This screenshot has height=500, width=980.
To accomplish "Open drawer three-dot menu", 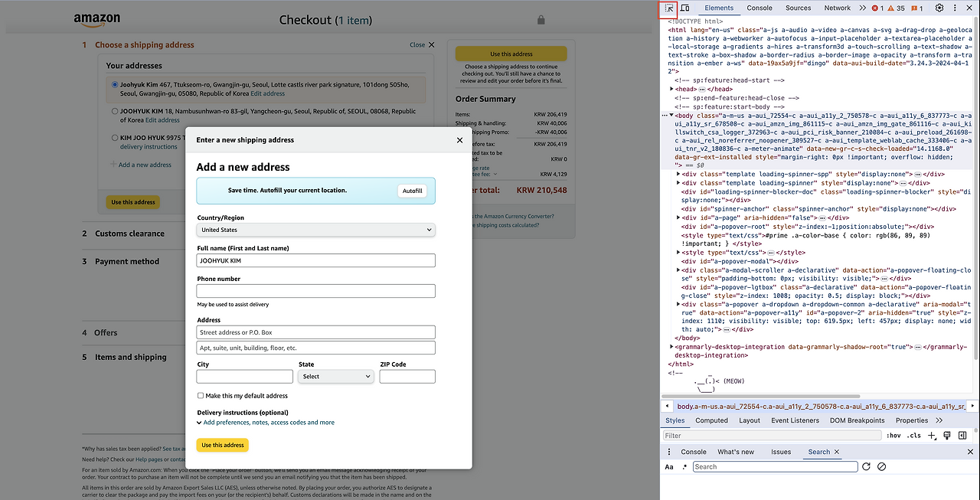I will (x=669, y=452).
